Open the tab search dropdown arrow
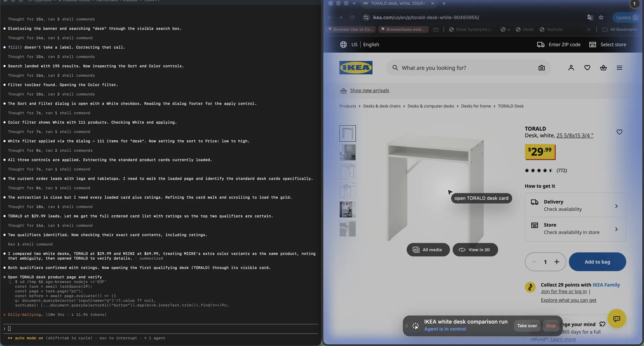 click(x=354, y=3)
